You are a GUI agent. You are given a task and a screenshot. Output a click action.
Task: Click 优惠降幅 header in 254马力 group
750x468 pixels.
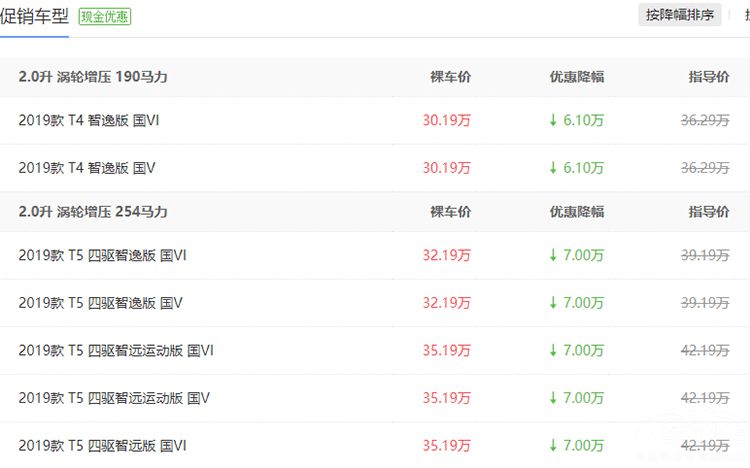coord(577,212)
